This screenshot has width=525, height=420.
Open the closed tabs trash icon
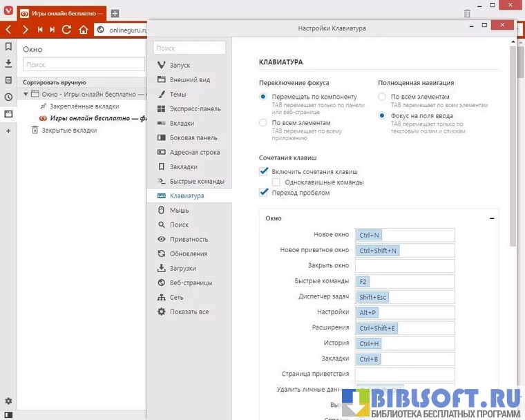pos(467,13)
